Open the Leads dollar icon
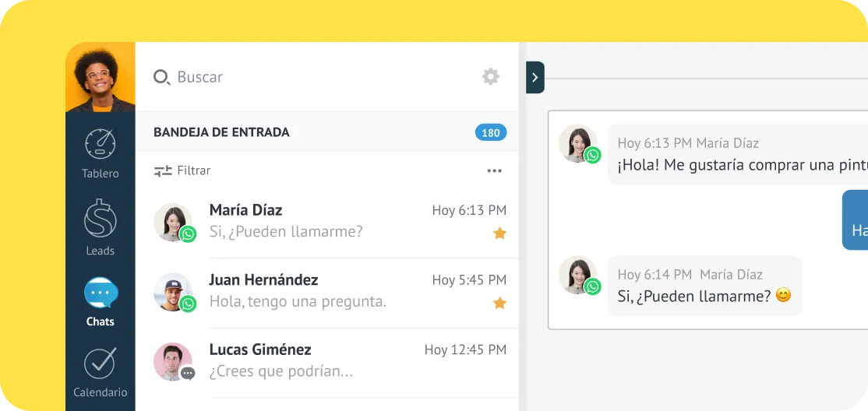Image resolution: width=868 pixels, height=411 pixels. click(100, 219)
